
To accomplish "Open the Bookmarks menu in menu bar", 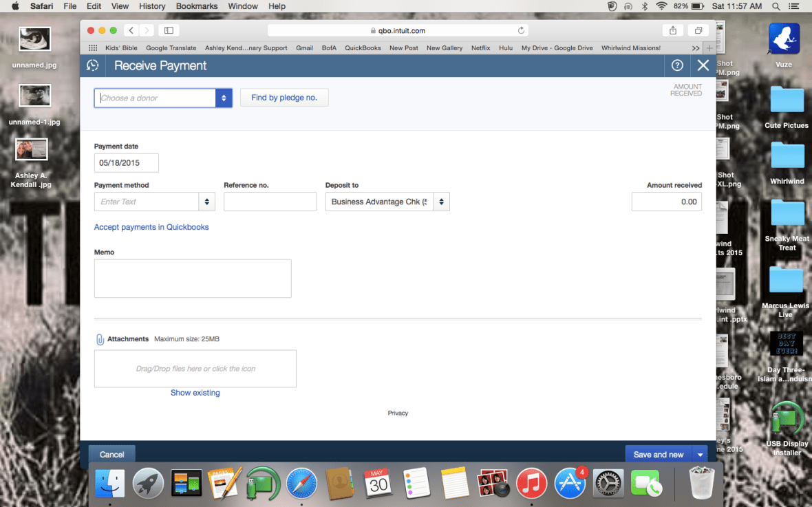I will [196, 6].
